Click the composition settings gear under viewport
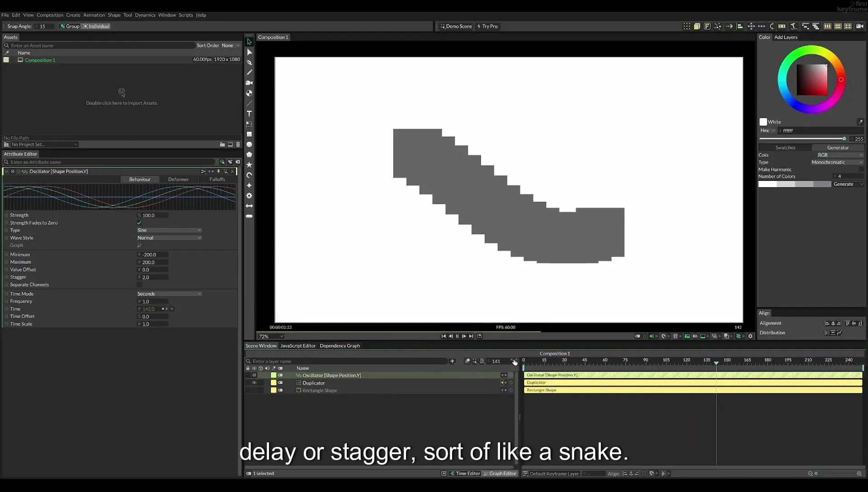 coord(750,336)
